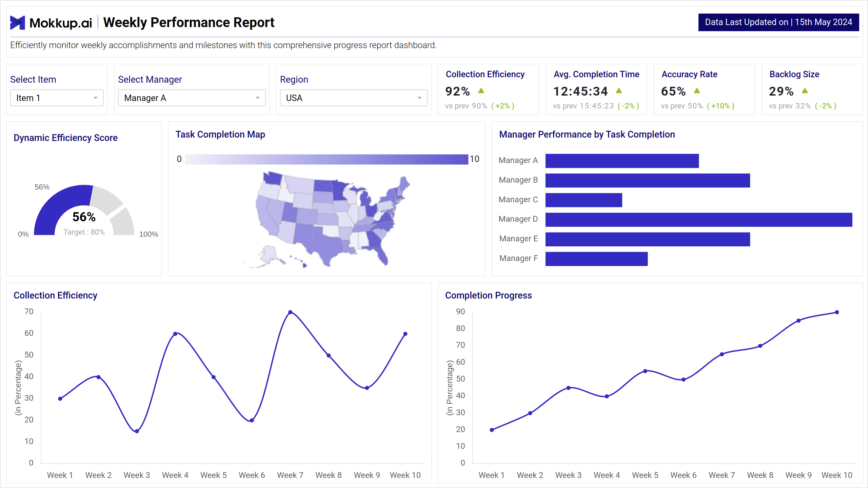Screen dimensions: 868x488
Task: Click the Manager D axis label
Action: [518, 219]
